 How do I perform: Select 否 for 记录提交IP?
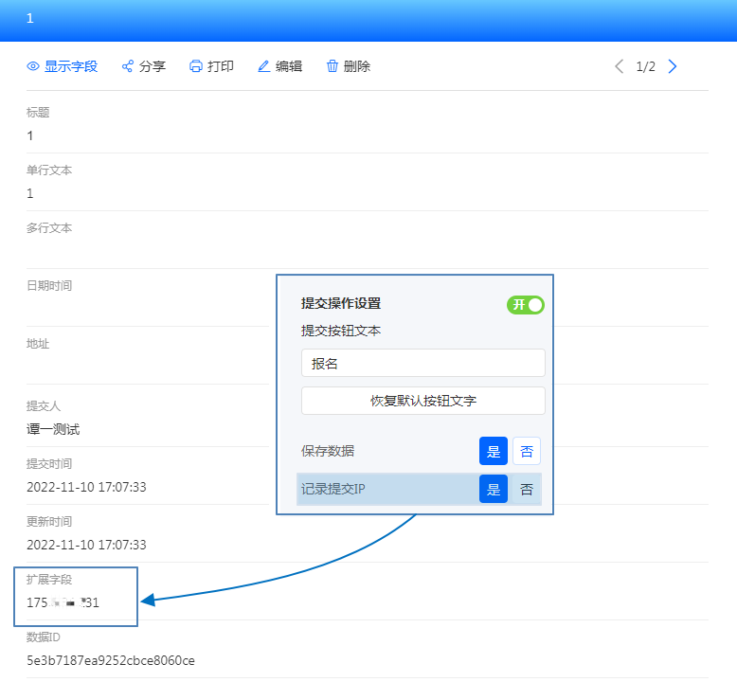pos(527,489)
